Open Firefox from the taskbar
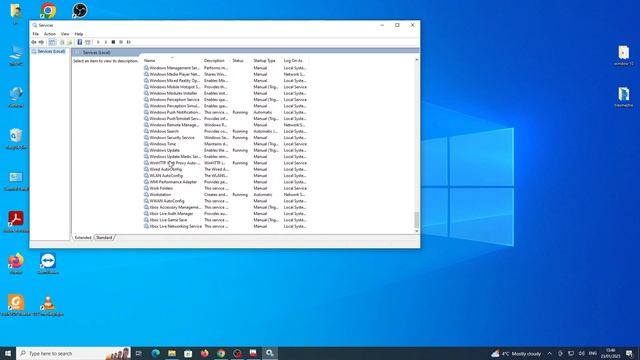This screenshot has width=640, height=360. 204,353
